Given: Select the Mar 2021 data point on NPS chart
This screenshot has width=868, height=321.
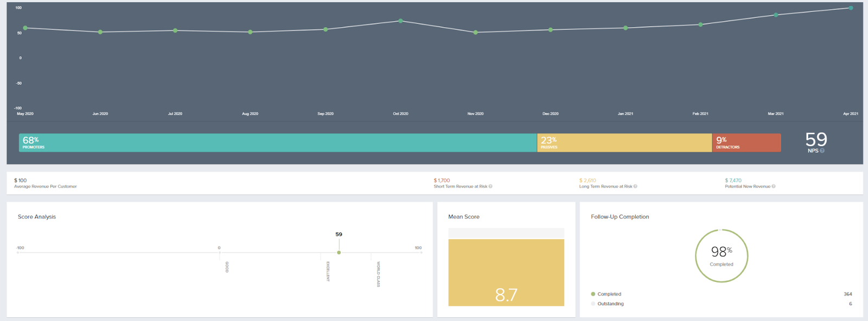Looking at the screenshot, I should point(776,15).
